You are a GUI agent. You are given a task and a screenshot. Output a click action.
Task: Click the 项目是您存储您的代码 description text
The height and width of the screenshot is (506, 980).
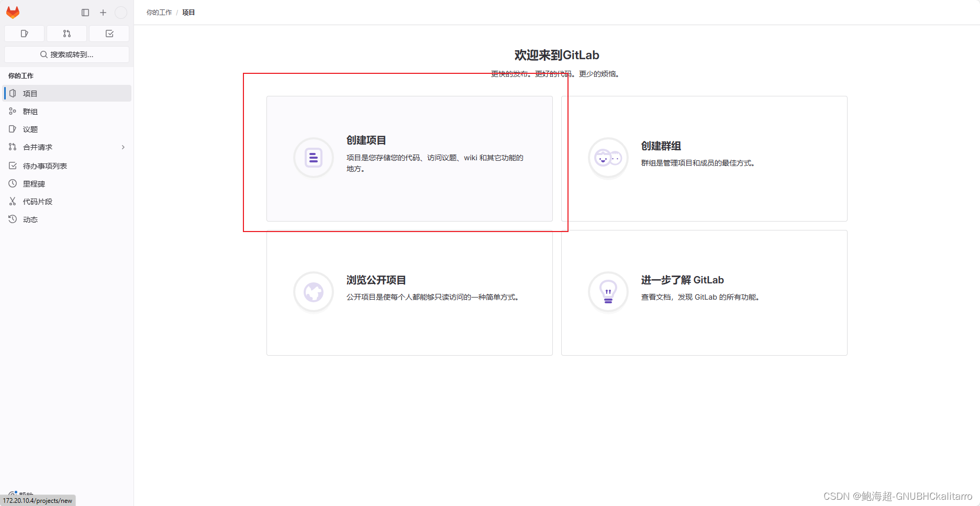(435, 163)
